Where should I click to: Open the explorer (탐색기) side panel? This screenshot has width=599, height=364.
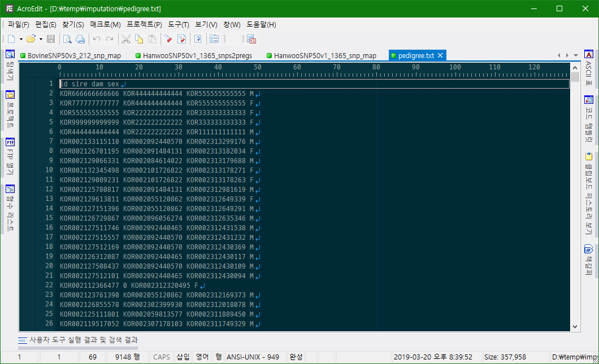pyautogui.click(x=10, y=65)
